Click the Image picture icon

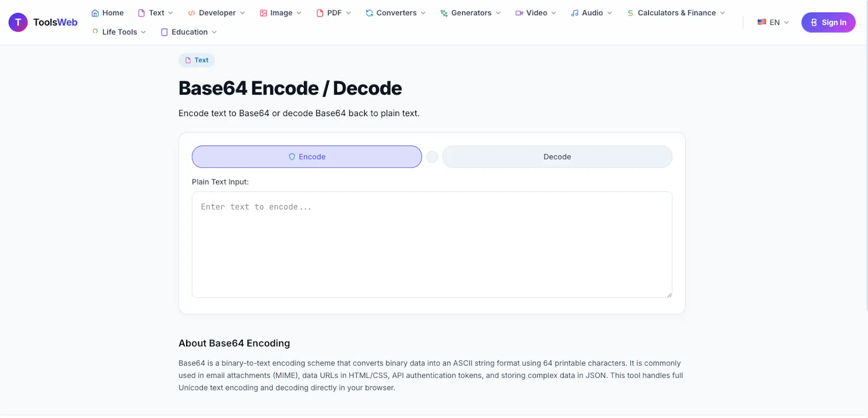pos(263,13)
